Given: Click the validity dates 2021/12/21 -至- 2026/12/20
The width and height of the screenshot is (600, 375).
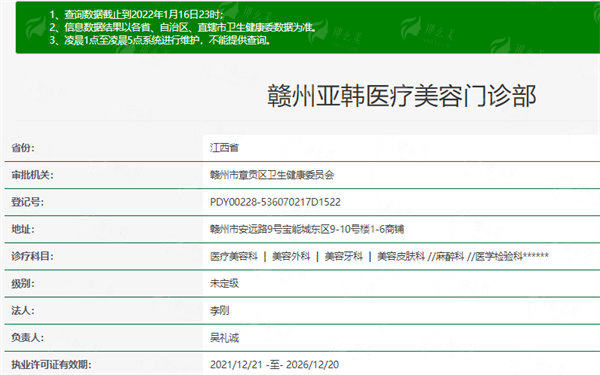Looking at the screenshot, I should click(274, 365).
